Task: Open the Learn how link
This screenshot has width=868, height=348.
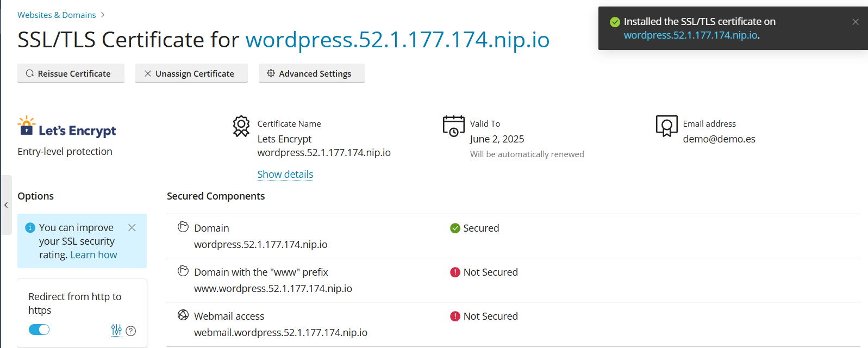Action: tap(93, 255)
